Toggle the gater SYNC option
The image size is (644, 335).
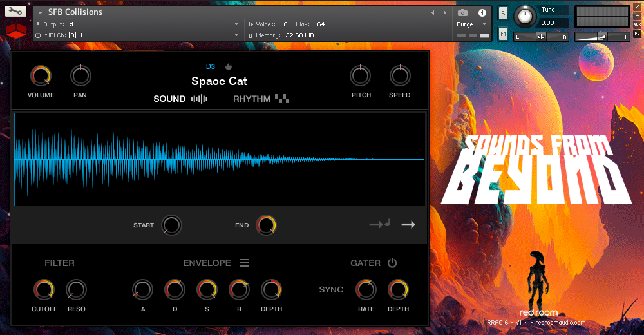331,289
